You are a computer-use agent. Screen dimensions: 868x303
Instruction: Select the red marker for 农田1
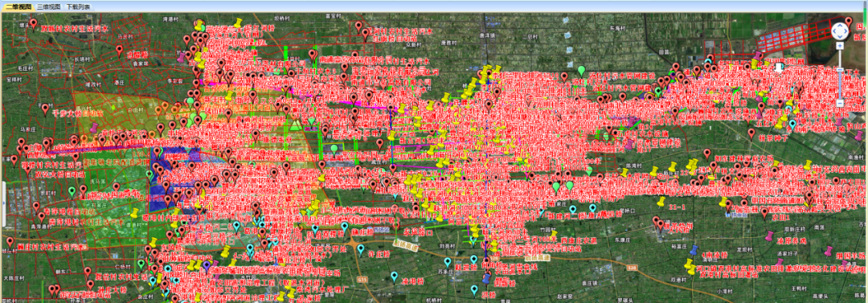pos(764,213)
